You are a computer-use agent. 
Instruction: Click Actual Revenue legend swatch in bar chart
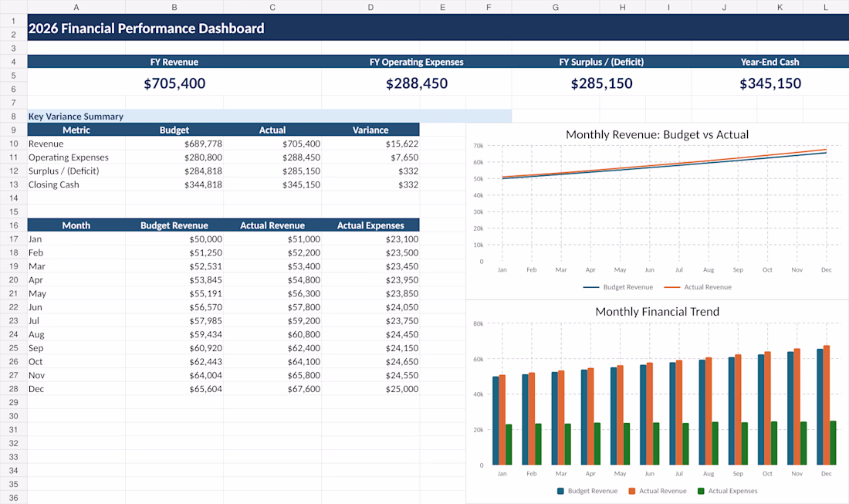(632, 491)
